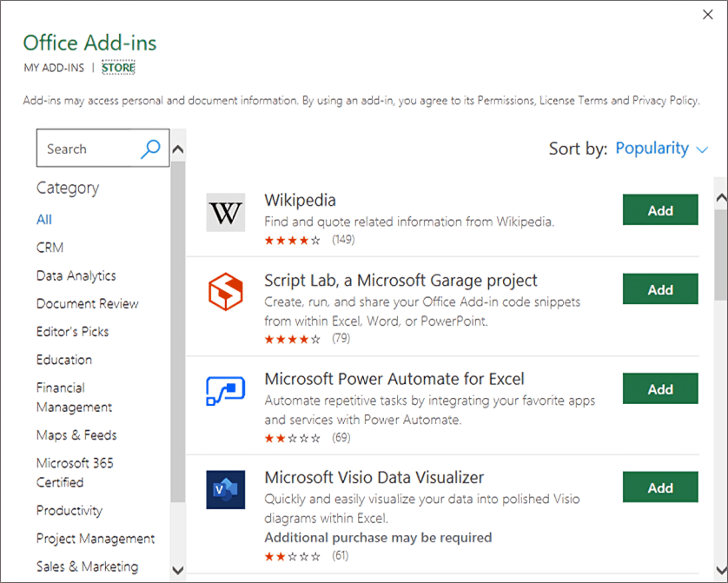728x583 pixels.
Task: Add Microsoft Power Automate for Excel
Action: pos(660,389)
